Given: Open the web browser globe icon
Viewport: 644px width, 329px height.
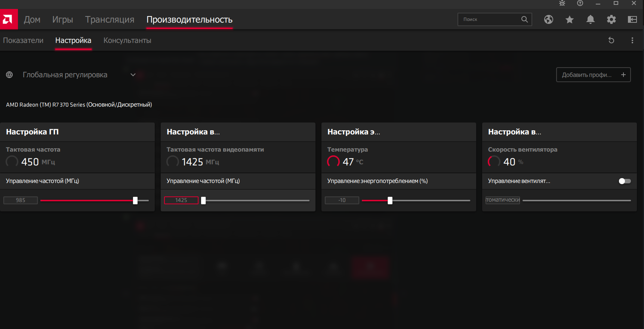Looking at the screenshot, I should tap(549, 19).
